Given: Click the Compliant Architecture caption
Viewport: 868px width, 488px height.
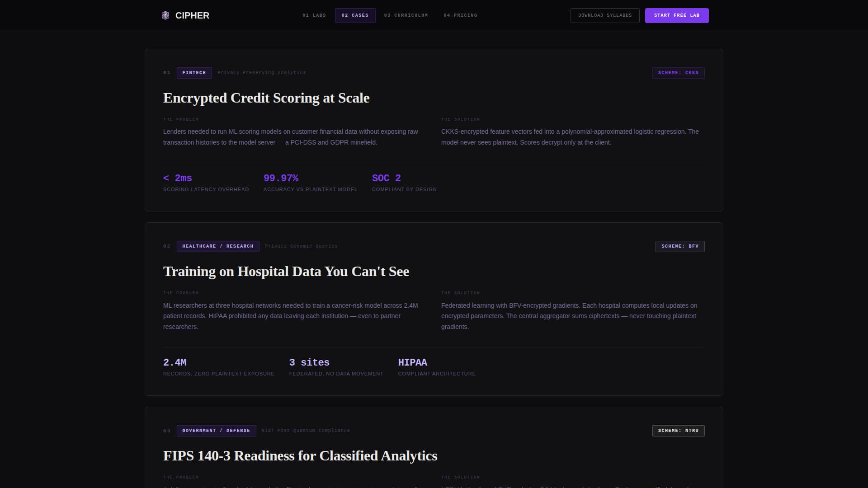Looking at the screenshot, I should coord(437,374).
